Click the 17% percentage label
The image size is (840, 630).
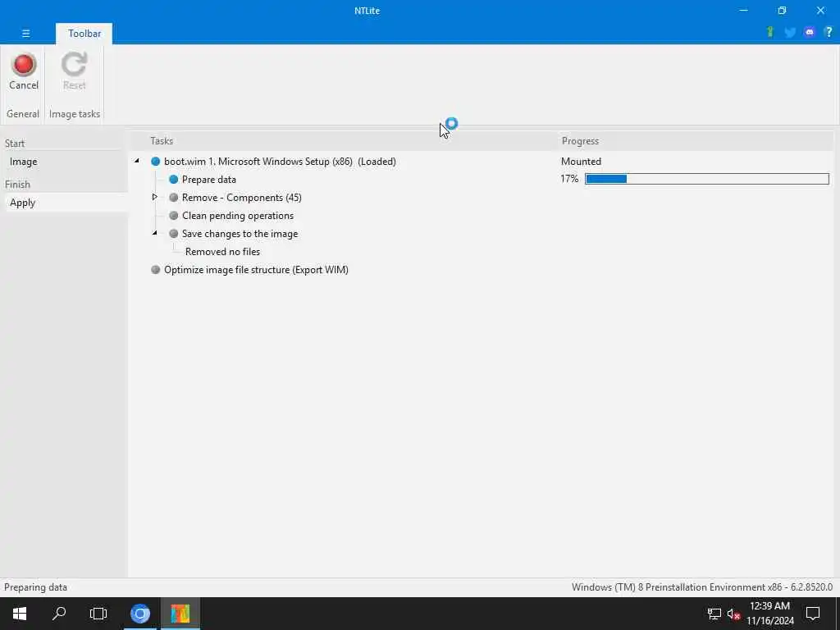click(569, 179)
